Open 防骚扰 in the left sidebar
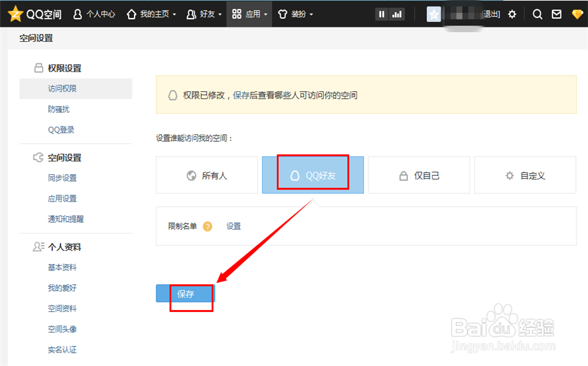This screenshot has width=588, height=366. pos(59,109)
